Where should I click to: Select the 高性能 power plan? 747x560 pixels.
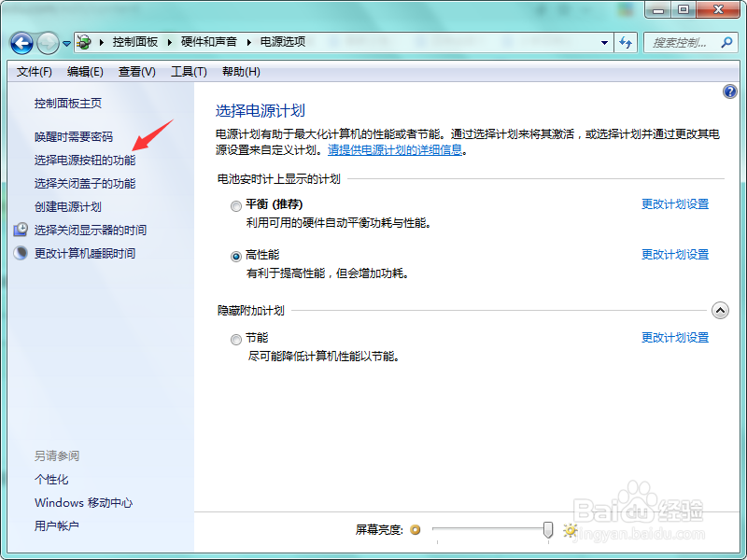pyautogui.click(x=236, y=257)
